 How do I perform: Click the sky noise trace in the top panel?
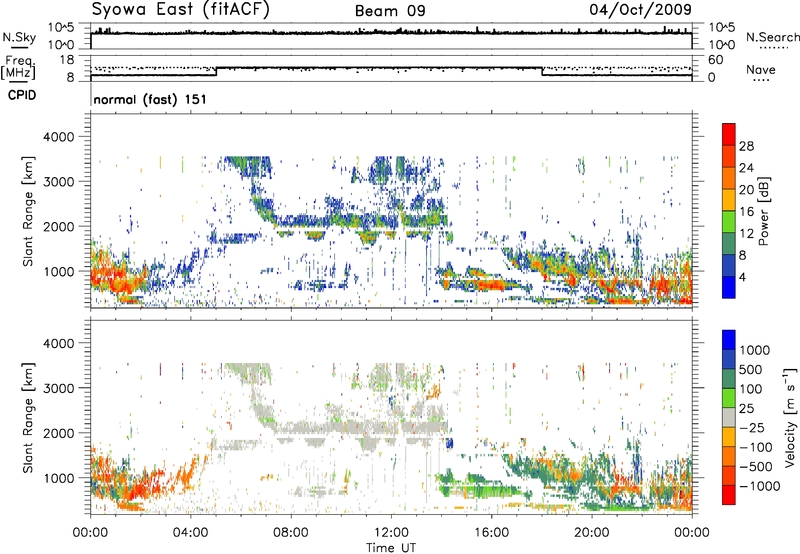pyautogui.click(x=391, y=33)
